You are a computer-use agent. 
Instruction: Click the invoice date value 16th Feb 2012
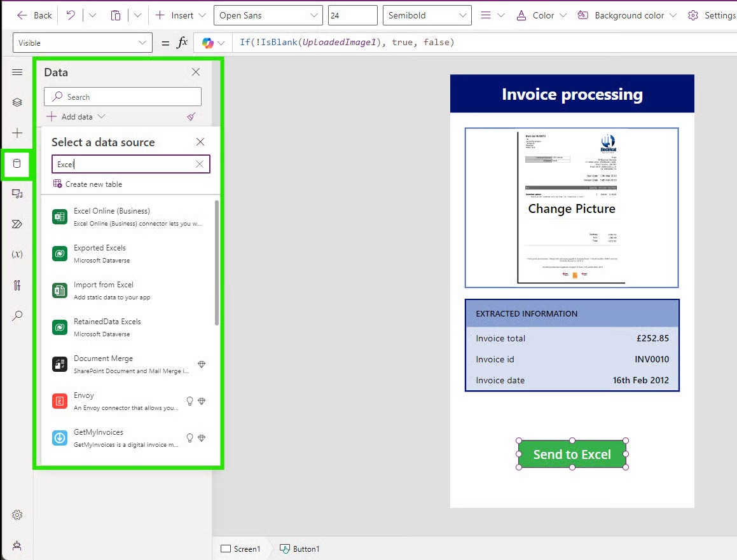tap(640, 380)
